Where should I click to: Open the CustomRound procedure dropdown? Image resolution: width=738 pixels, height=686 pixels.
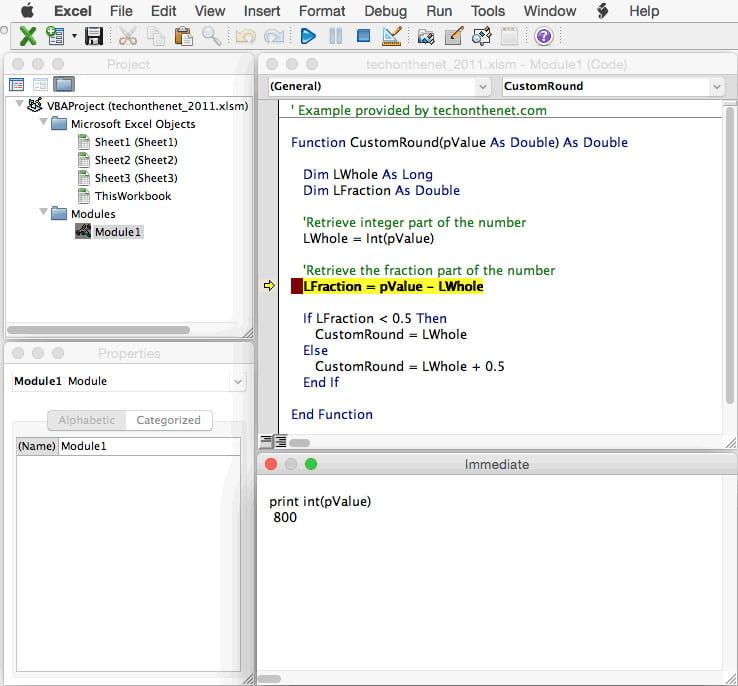pos(612,87)
